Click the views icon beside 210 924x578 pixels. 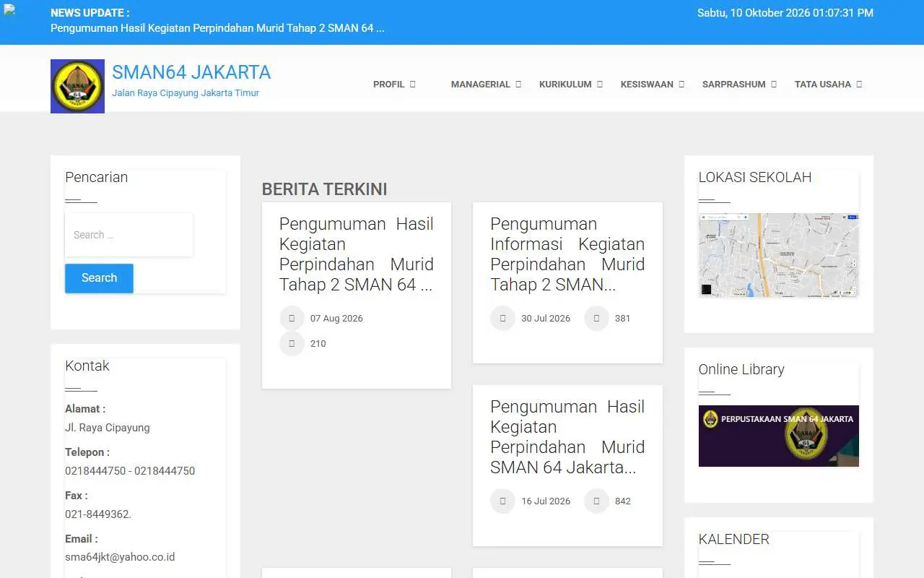(x=292, y=344)
